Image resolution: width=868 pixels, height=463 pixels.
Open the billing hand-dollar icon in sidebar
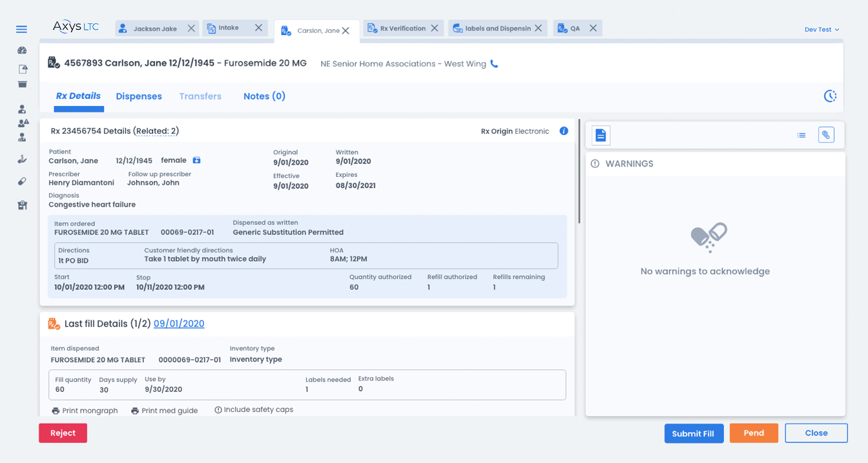click(22, 159)
